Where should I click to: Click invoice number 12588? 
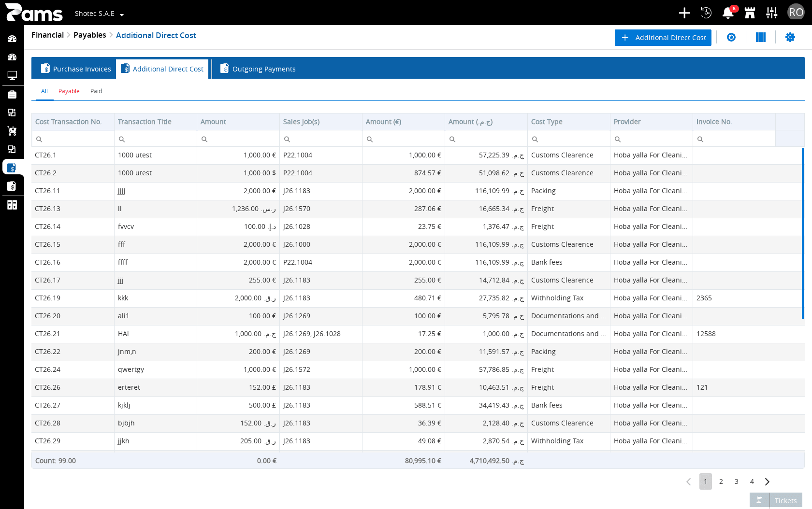click(x=706, y=334)
